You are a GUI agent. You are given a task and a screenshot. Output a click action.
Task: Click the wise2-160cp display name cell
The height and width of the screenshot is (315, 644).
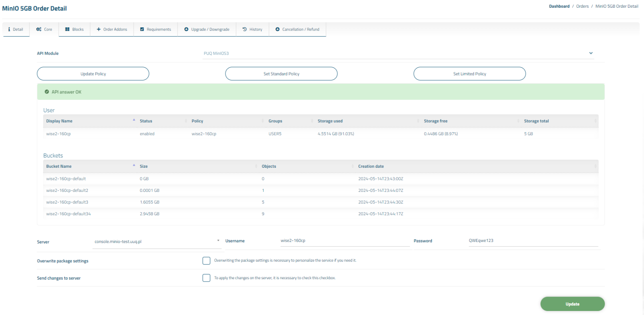pyautogui.click(x=58, y=134)
